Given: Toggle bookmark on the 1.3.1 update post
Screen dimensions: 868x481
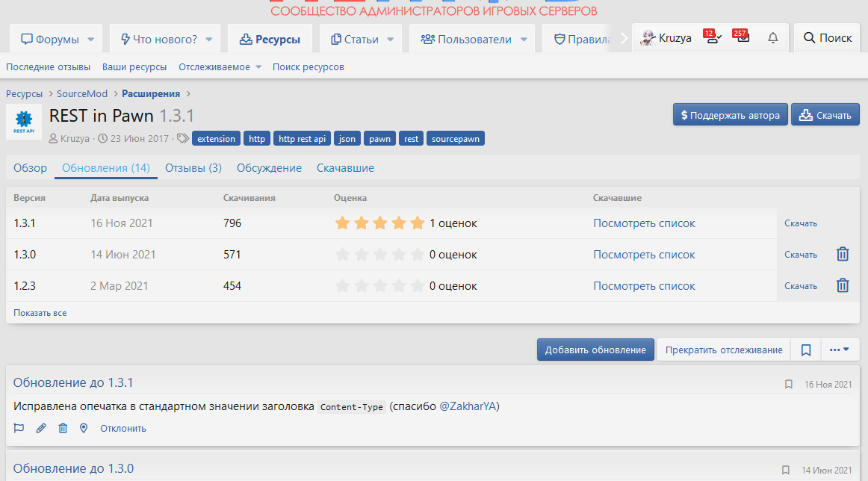Looking at the screenshot, I should (788, 385).
